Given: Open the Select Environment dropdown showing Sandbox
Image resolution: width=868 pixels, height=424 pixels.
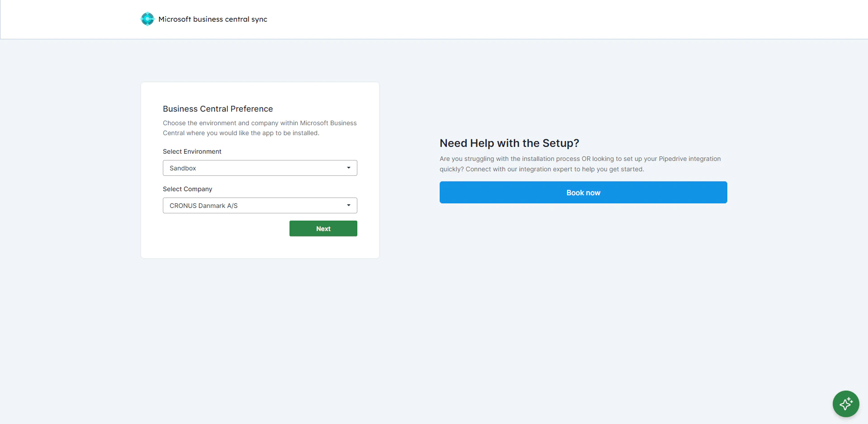Looking at the screenshot, I should point(260,168).
